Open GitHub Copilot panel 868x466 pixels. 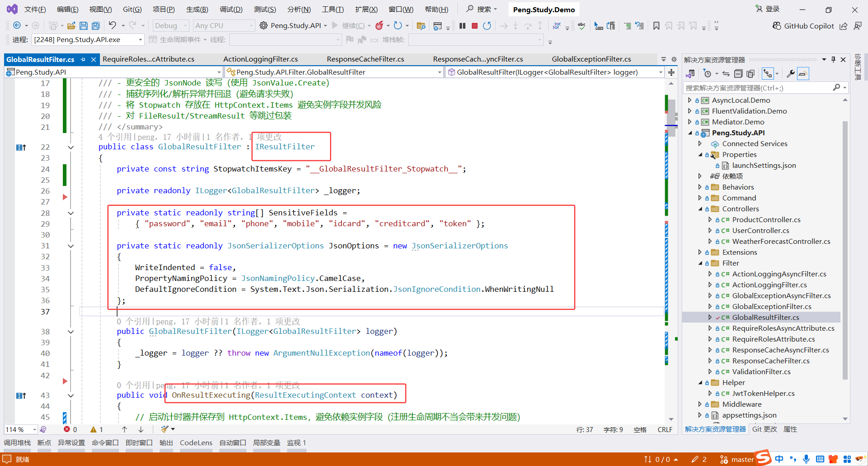(803, 26)
